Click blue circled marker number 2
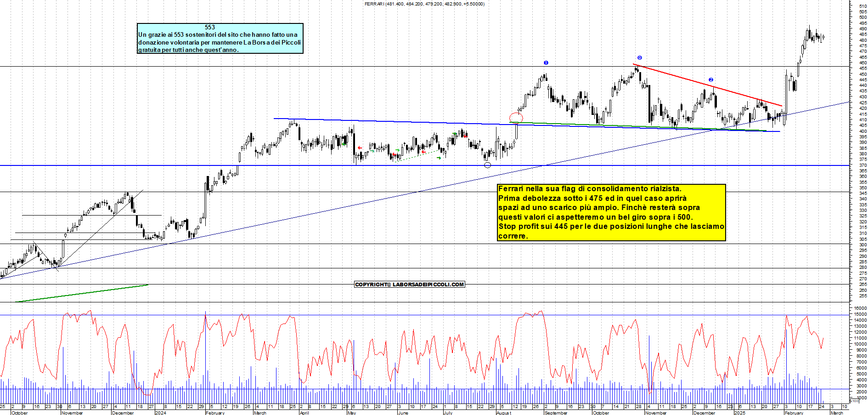Image resolution: width=868 pixels, height=415 pixels. click(x=710, y=80)
